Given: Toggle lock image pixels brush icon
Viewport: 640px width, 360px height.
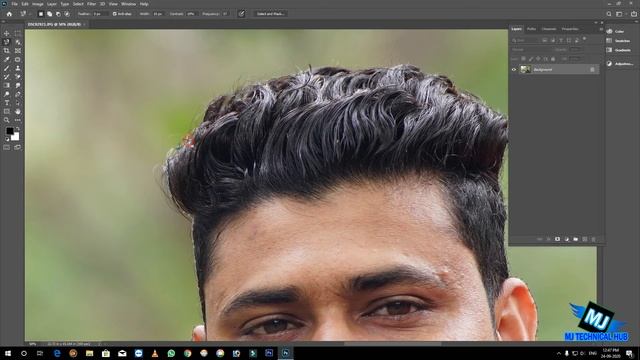Looking at the screenshot, I should (x=531, y=59).
